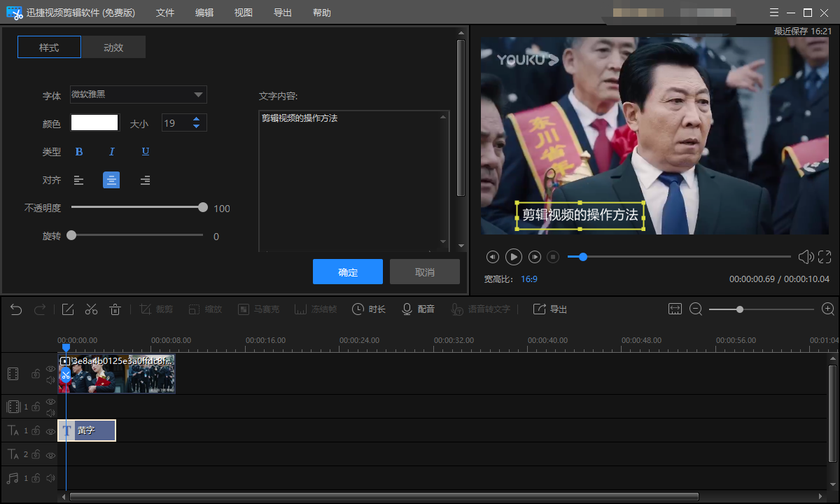Switch to the 动效 tab
Screen dimensions: 840x504
tap(114, 47)
